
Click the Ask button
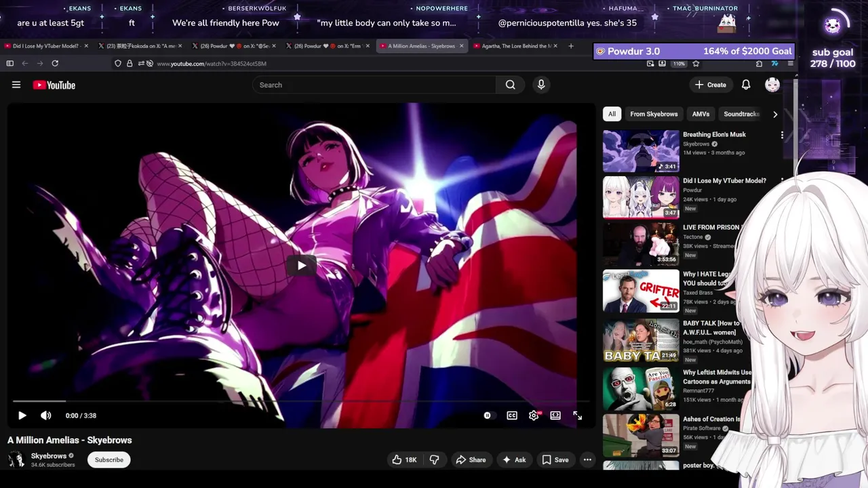pos(513,460)
